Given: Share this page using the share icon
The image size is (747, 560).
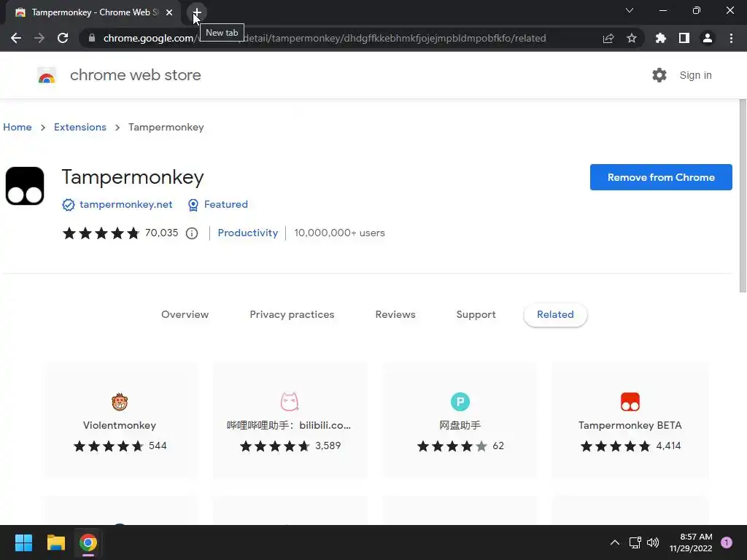Looking at the screenshot, I should (x=608, y=38).
